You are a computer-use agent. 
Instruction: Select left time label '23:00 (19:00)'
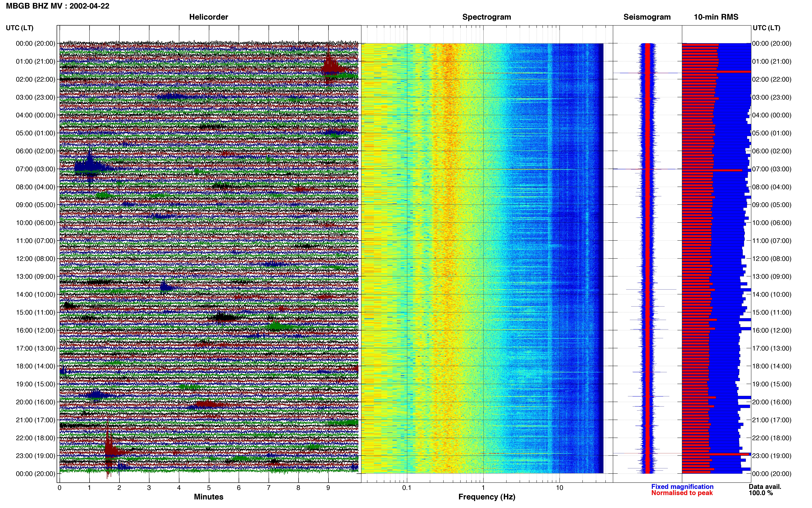[x=35, y=456]
